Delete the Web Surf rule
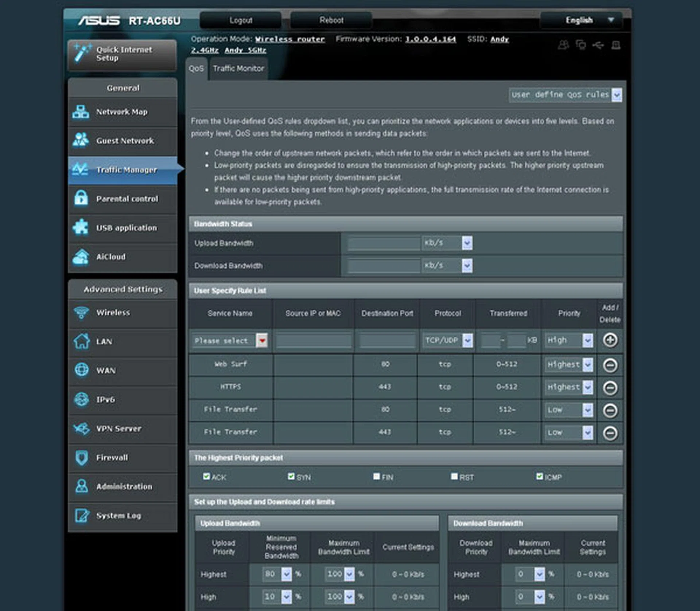This screenshot has height=611, width=700. tap(610, 365)
